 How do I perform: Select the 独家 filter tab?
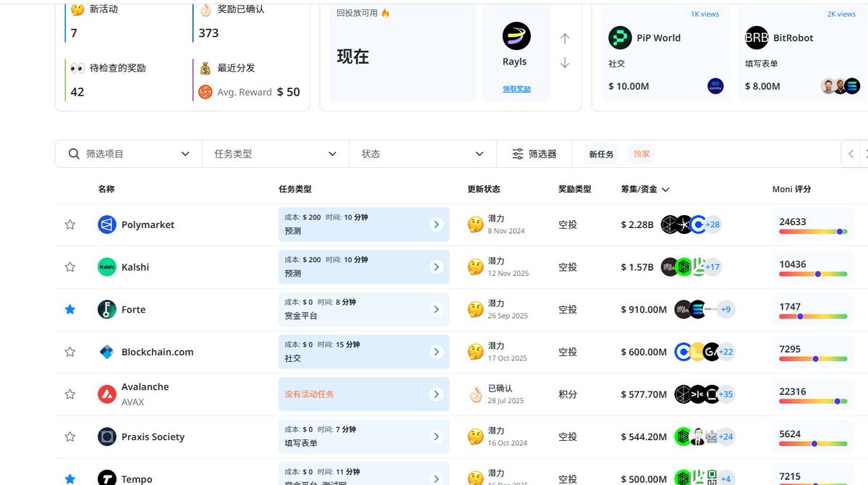pos(641,154)
